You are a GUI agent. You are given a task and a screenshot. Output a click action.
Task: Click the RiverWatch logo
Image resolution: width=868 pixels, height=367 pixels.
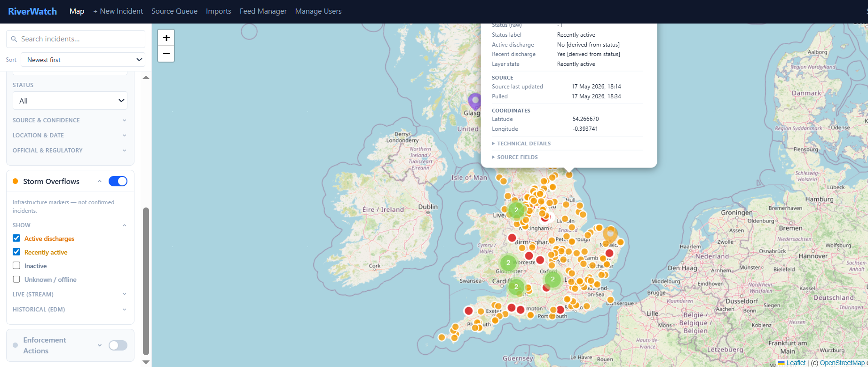click(x=32, y=11)
